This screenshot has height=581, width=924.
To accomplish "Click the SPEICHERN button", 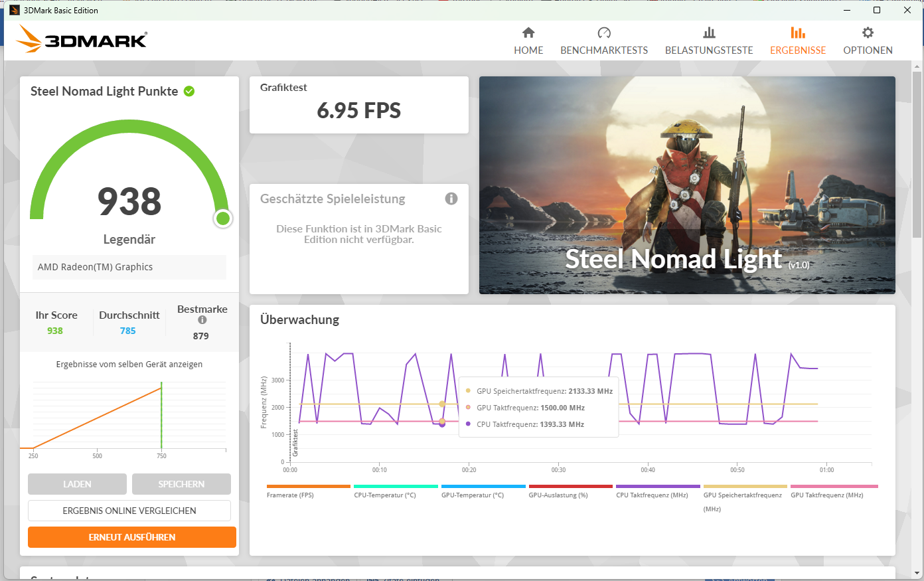I will point(181,484).
